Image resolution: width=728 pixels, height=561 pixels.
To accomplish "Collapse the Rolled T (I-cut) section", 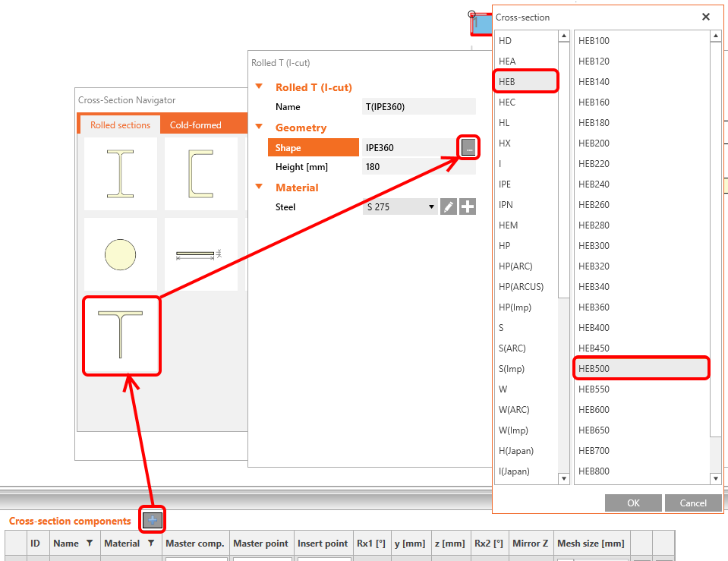I will coord(259,87).
